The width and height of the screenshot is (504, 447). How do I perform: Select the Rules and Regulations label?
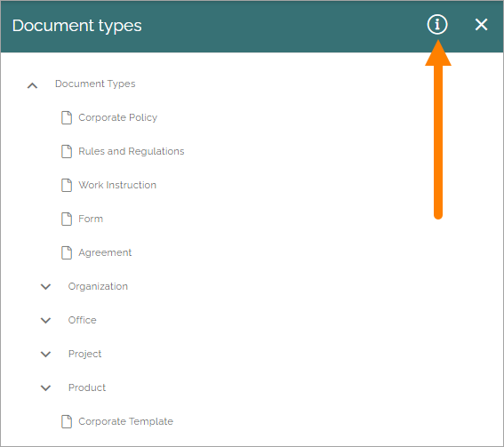(x=132, y=151)
